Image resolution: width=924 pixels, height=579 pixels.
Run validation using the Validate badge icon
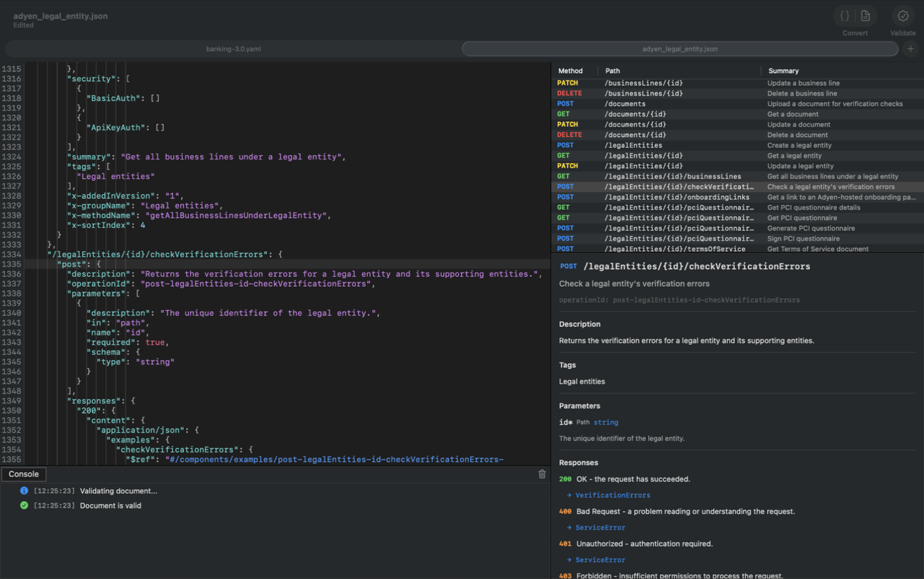(903, 15)
